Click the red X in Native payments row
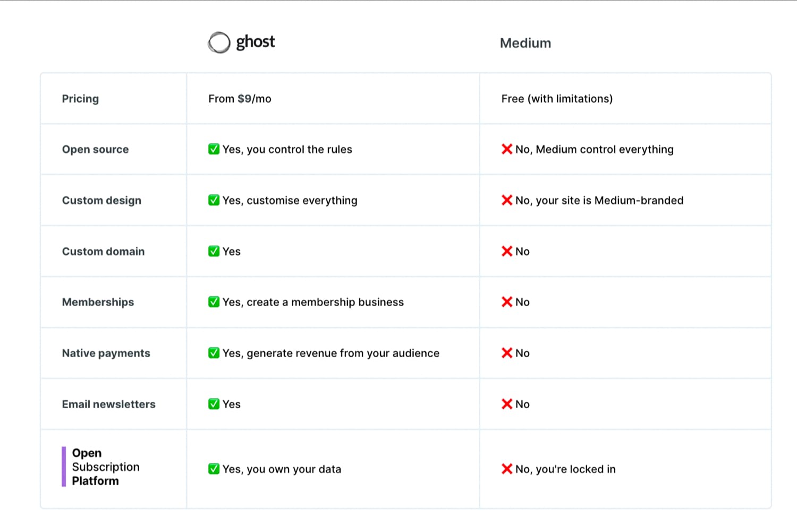797x532 pixels. click(x=507, y=353)
